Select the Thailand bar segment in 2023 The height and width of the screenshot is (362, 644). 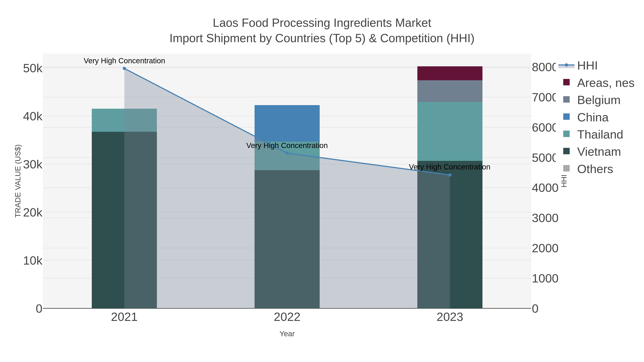[450, 131]
